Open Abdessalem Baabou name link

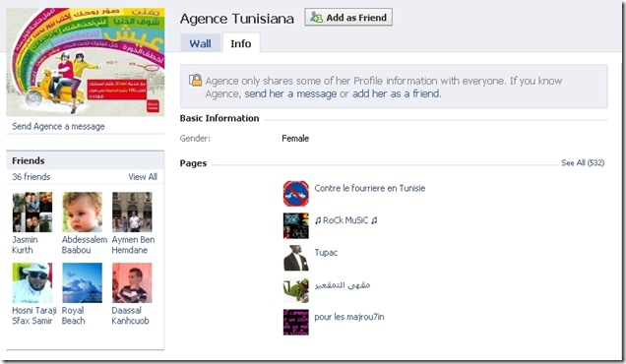click(85, 245)
